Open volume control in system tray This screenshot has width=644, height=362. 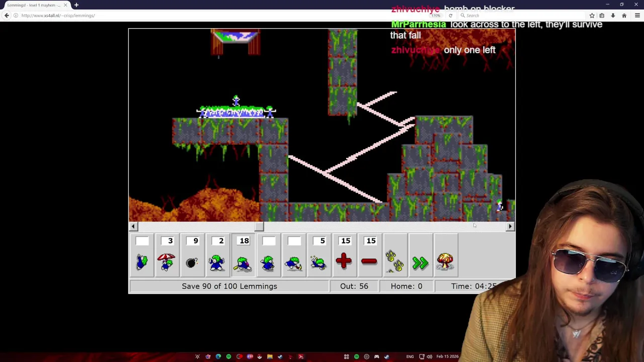pos(429,356)
